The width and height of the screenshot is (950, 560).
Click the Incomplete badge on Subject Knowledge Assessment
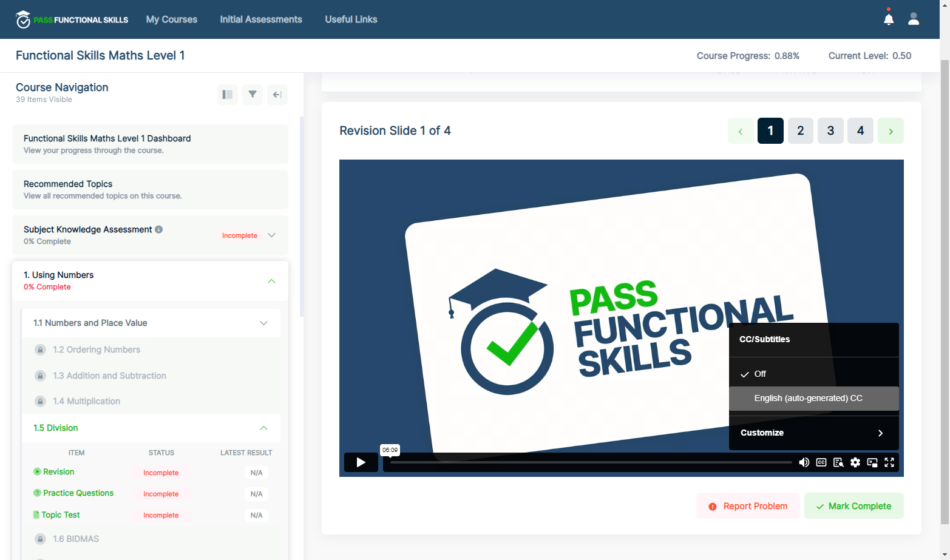240,235
